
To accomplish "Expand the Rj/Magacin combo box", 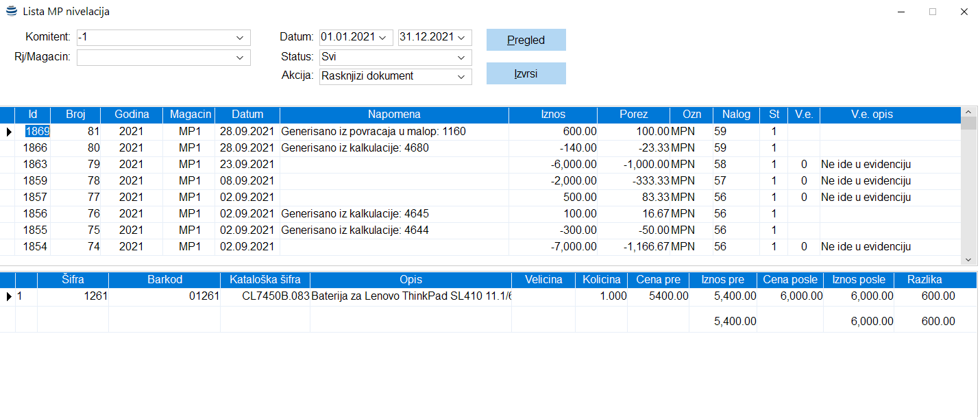I will [x=240, y=58].
